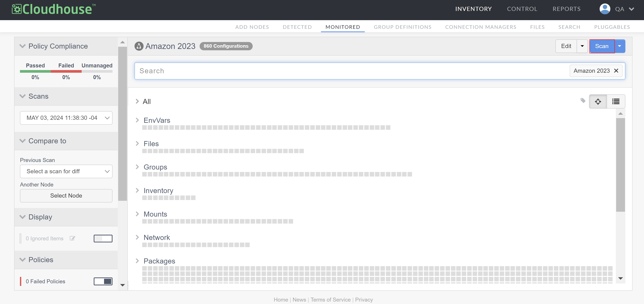Toggle the Ignored Items switch
Image resolution: width=644 pixels, height=304 pixels.
(x=103, y=238)
